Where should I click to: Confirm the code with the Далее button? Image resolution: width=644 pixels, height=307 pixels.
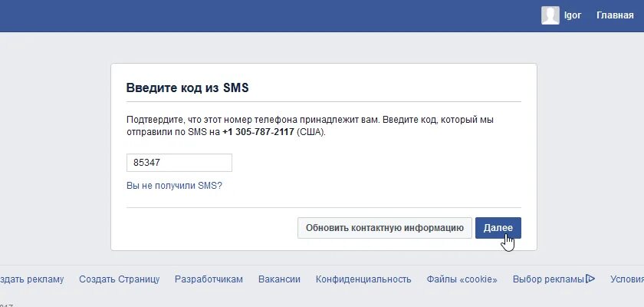tap(498, 228)
